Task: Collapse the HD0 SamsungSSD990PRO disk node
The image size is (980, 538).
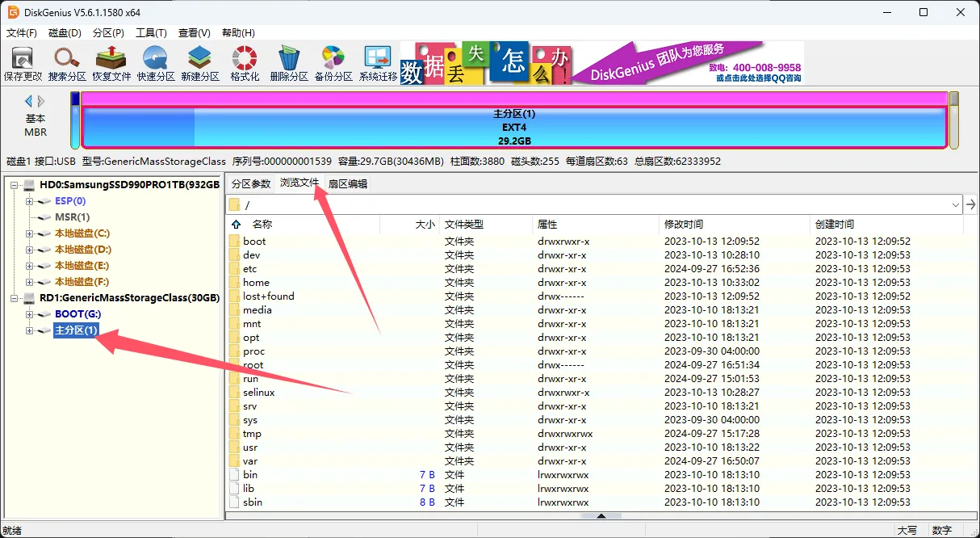Action: [15, 185]
